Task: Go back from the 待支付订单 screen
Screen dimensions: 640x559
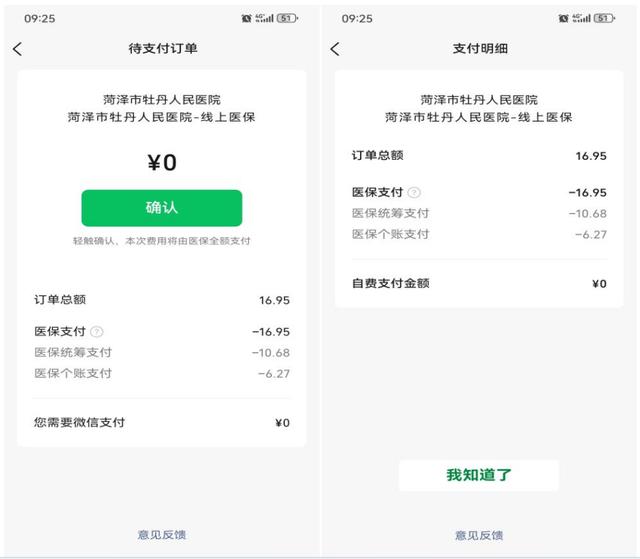Action: [x=18, y=49]
